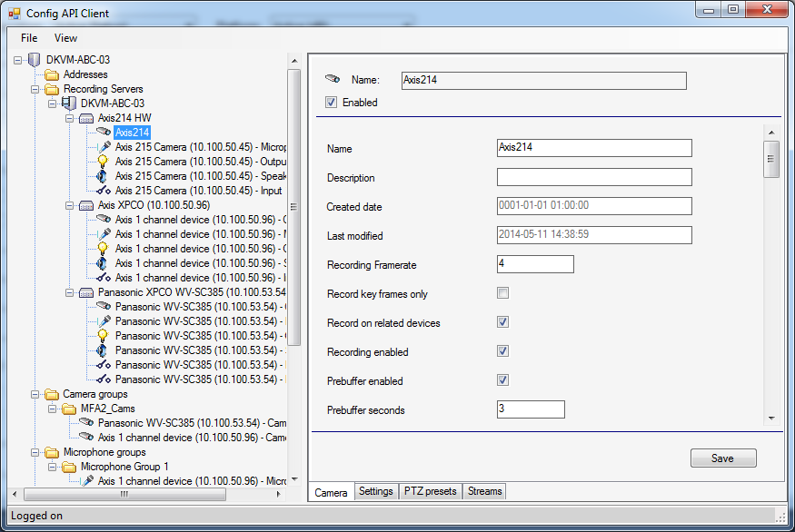Click the properties panel vertical scrollbar thumb
Image resolution: width=795 pixels, height=532 pixels.
(x=771, y=159)
